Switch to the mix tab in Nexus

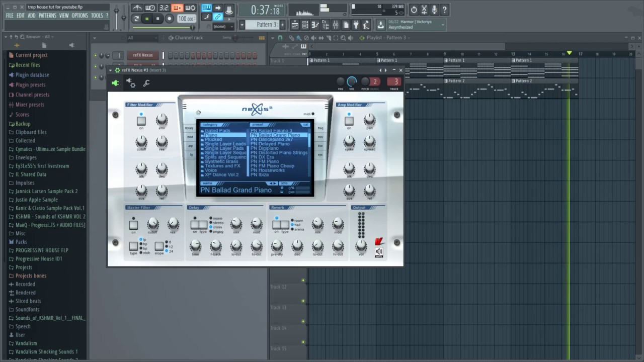point(320,137)
